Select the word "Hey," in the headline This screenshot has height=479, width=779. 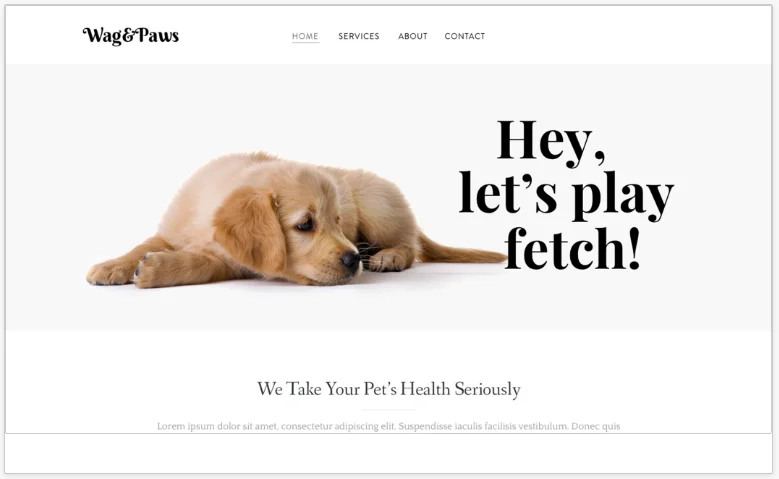tap(551, 141)
